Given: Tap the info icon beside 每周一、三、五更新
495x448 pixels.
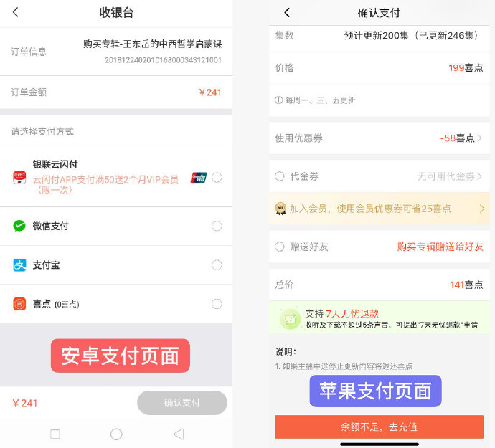Looking at the screenshot, I should click(278, 100).
